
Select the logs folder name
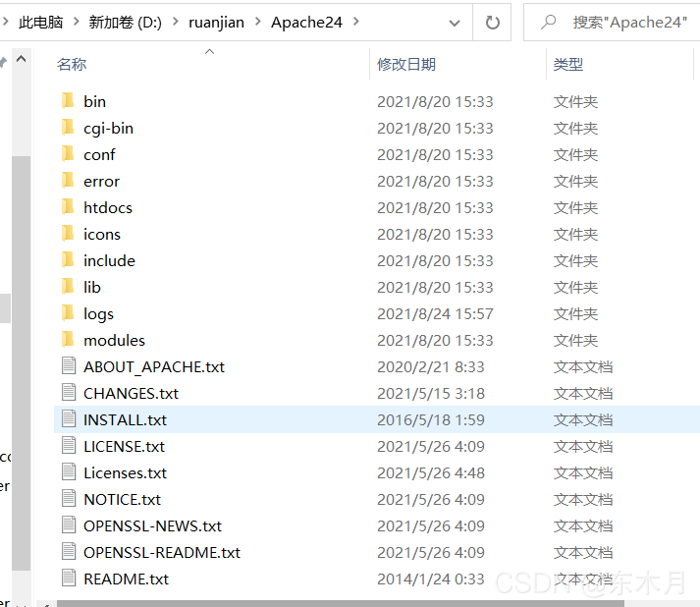98,314
